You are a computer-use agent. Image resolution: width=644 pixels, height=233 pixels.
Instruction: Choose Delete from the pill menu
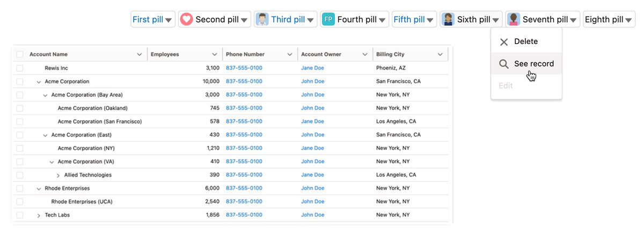coord(526,42)
